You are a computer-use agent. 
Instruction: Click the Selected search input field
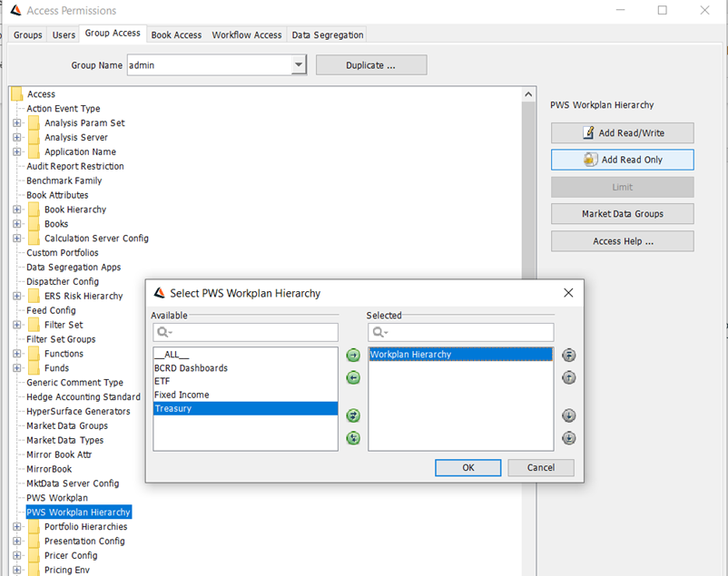pyautogui.click(x=461, y=332)
